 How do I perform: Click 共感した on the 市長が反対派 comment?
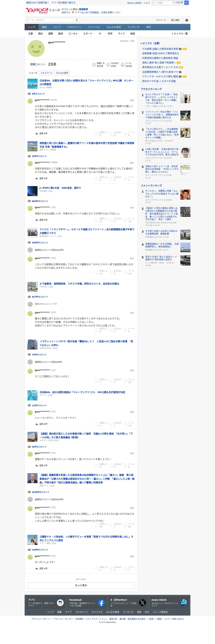101,179
